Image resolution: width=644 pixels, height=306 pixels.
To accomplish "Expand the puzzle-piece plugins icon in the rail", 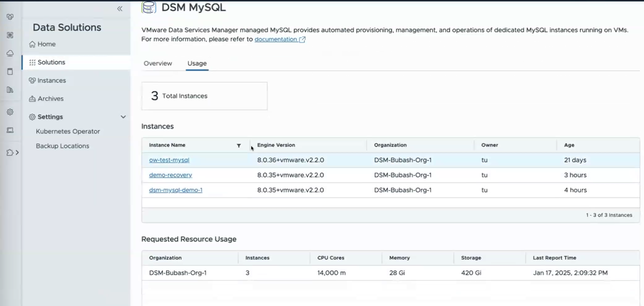I will [x=12, y=153].
